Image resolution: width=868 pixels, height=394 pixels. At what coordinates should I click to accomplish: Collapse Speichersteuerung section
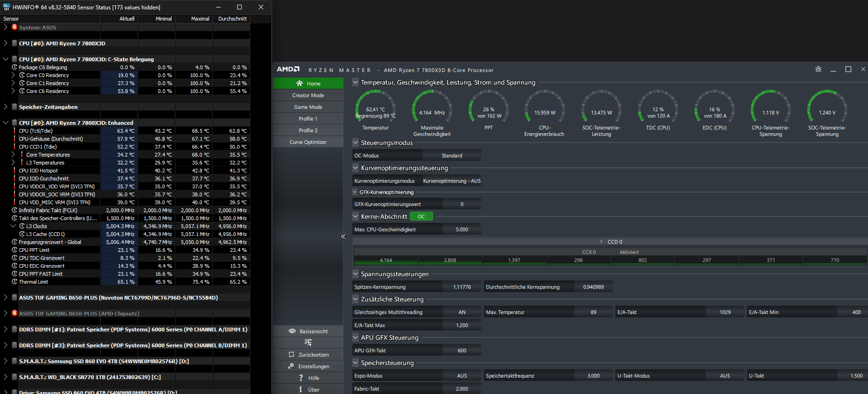pyautogui.click(x=355, y=363)
